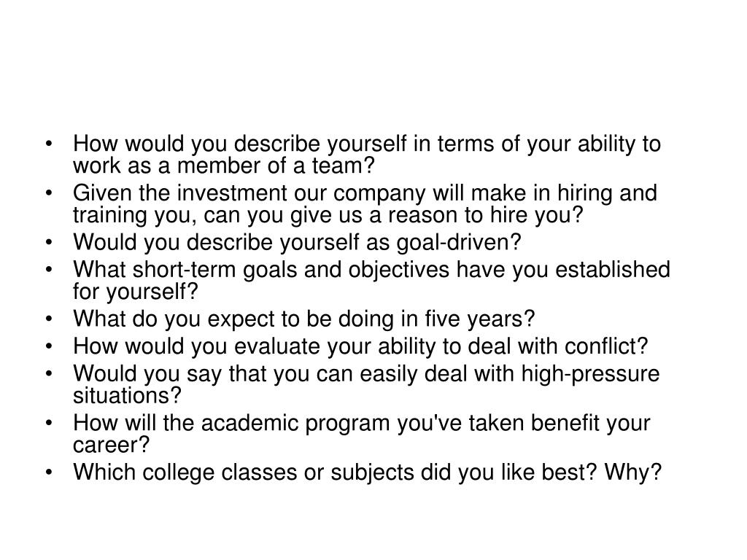Click 'training you, can you give us' line
This screenshot has width=747, height=560.
328,215
